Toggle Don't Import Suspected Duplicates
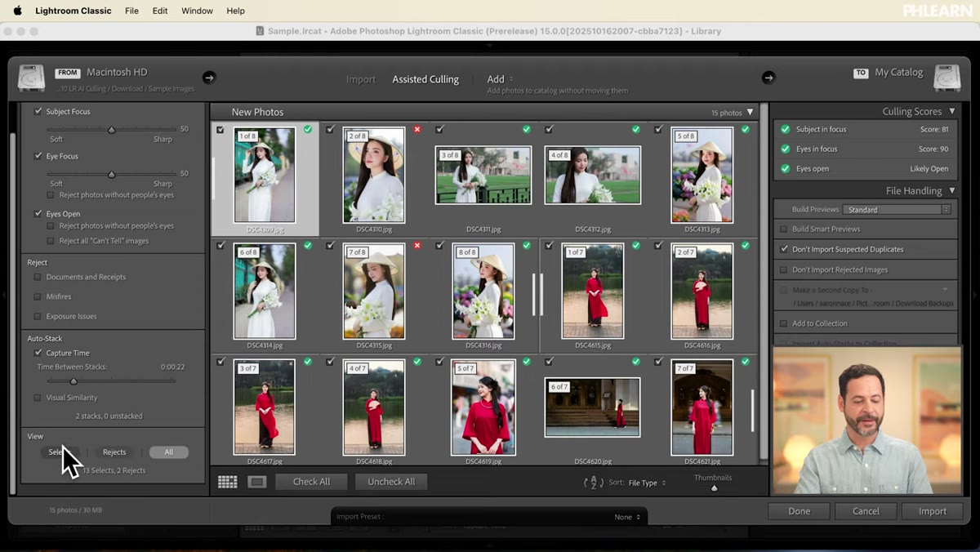980x552 pixels. pos(784,249)
